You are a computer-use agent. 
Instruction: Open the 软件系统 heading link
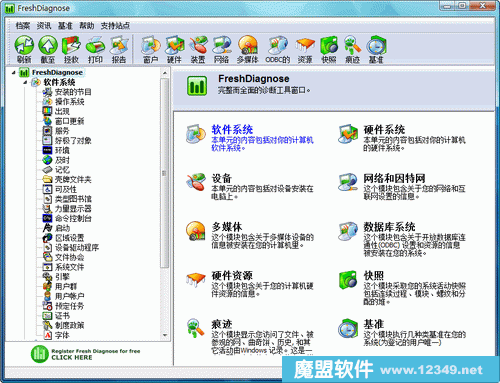point(232,129)
